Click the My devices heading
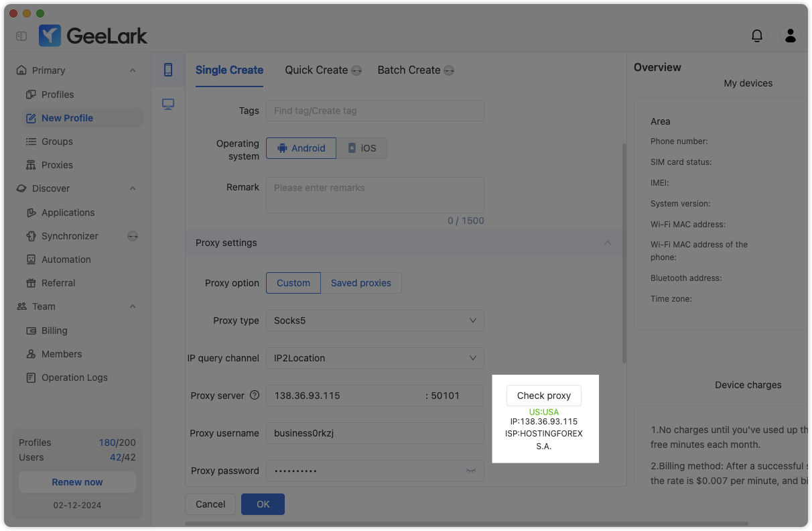The width and height of the screenshot is (812, 531). 748,83
